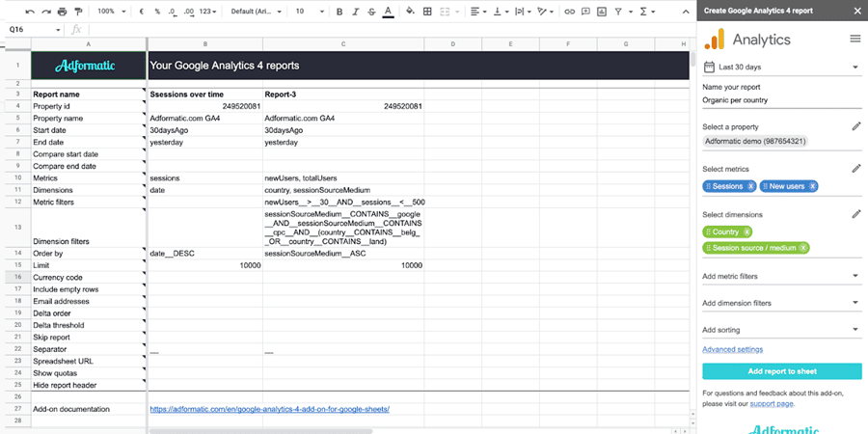Collapse the toolbar with up chevron
Viewport: 868px width, 434px height.
coord(686,12)
